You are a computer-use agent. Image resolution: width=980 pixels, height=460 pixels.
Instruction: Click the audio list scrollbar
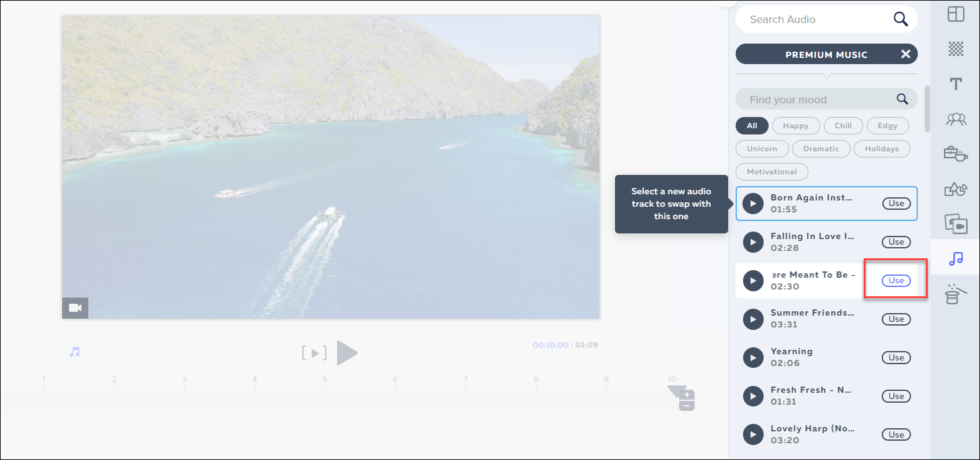(927, 109)
